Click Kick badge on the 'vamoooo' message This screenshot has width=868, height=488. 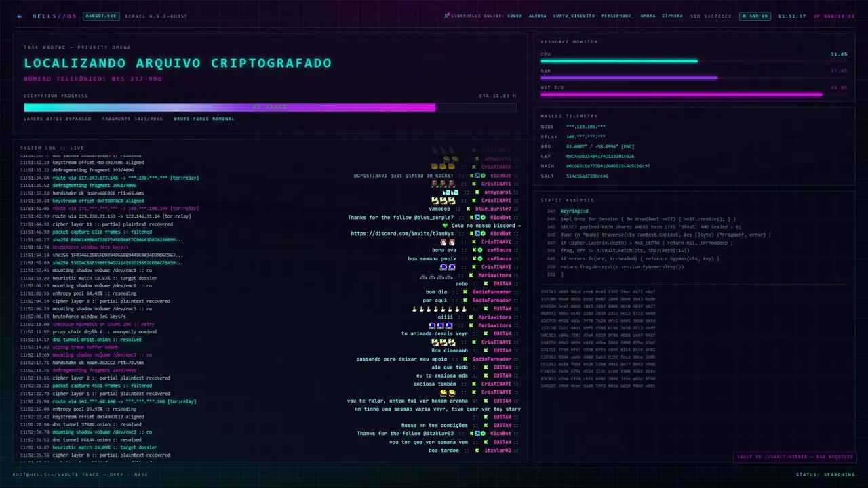(x=468, y=209)
